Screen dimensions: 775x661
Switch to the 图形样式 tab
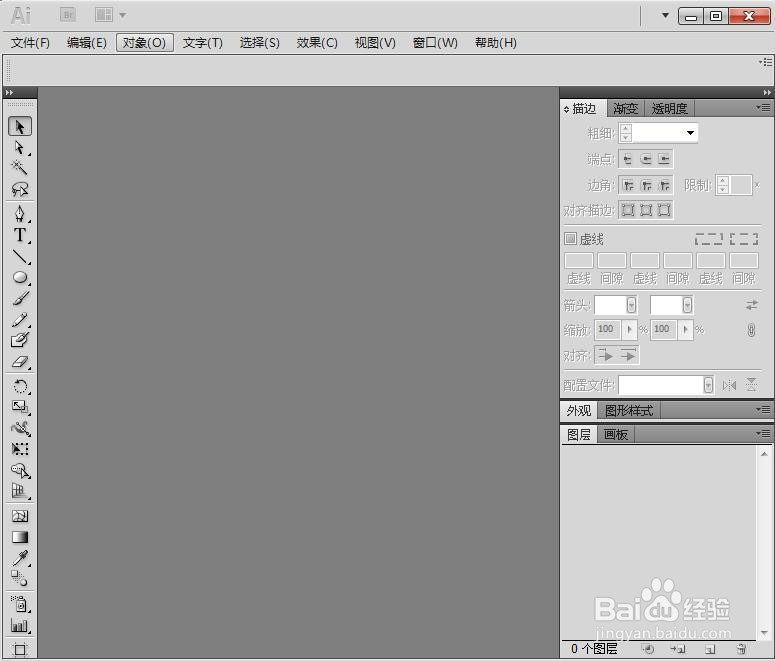(629, 410)
